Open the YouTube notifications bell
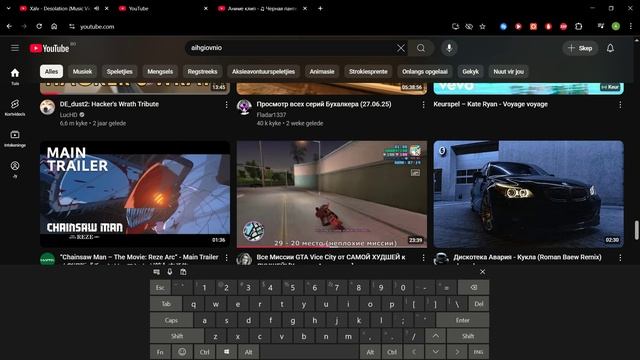The height and width of the screenshot is (360, 640). (x=610, y=48)
